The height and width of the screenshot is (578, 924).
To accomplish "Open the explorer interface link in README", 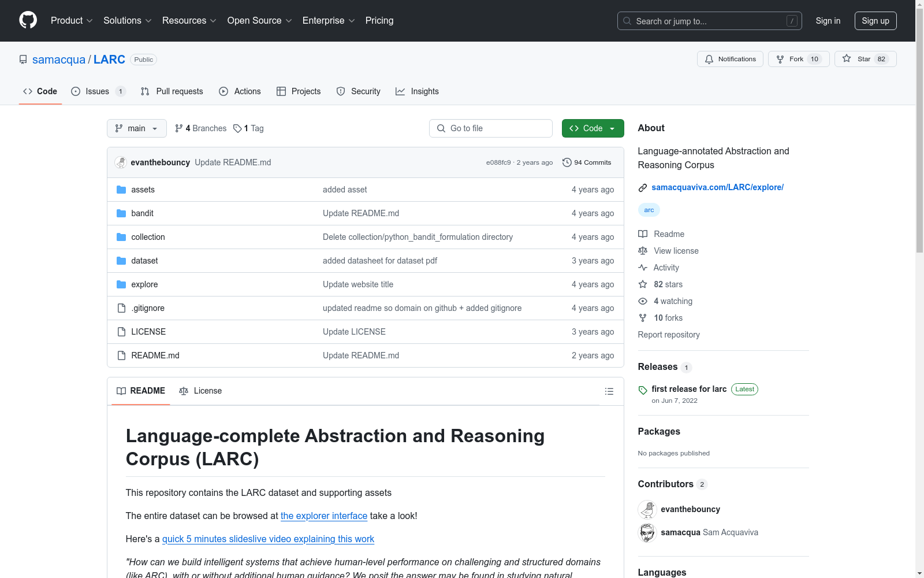I will pos(324,516).
